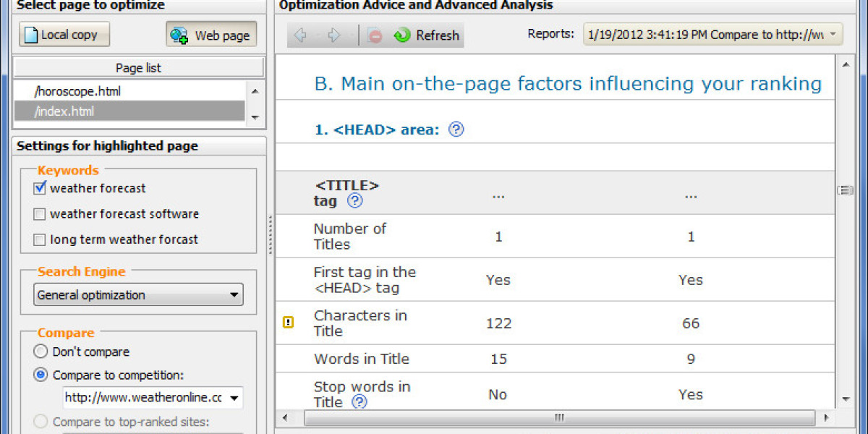Uncheck the weather forecast keyword
Image resolution: width=868 pixels, height=434 pixels.
[x=40, y=188]
